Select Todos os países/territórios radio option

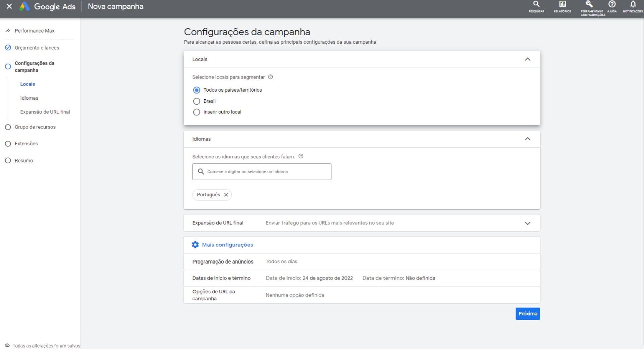[x=197, y=90]
